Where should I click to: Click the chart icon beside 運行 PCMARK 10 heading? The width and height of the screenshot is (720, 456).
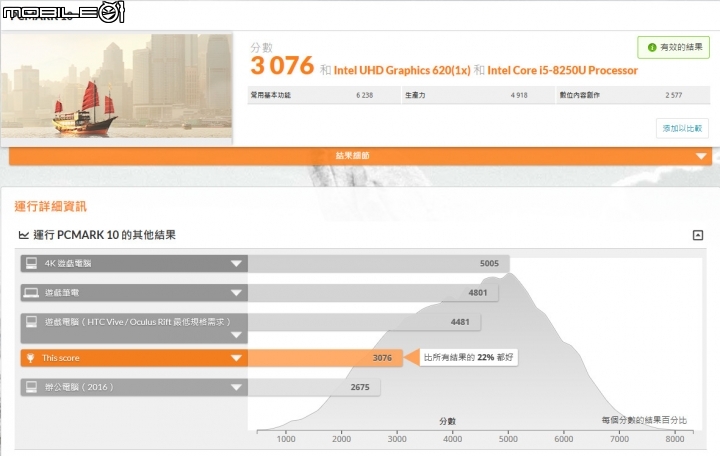(23, 235)
